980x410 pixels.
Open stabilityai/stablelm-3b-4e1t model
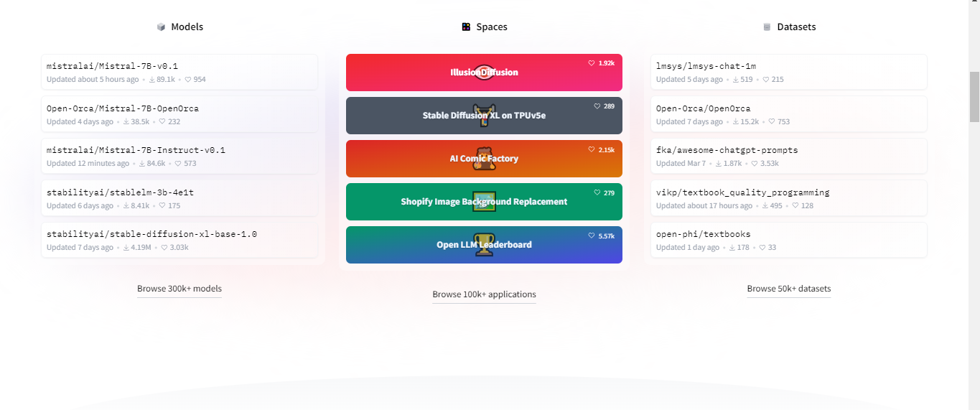(x=179, y=198)
